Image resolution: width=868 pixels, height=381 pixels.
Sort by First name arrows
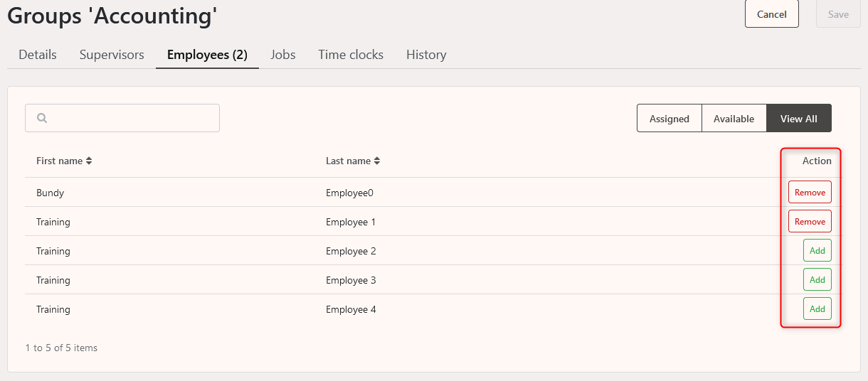pyautogui.click(x=89, y=161)
